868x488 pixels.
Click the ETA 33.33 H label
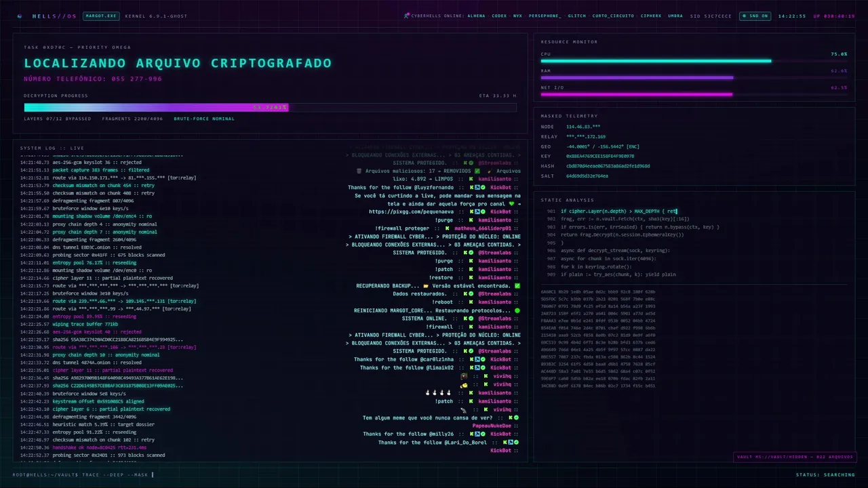pyautogui.click(x=497, y=96)
